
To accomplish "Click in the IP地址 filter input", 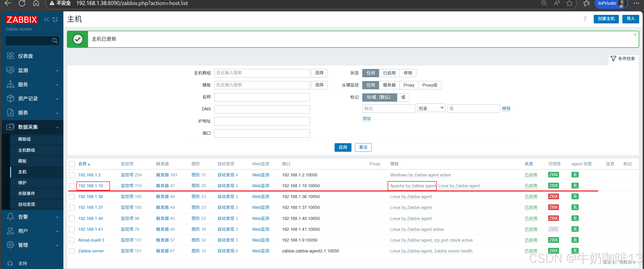I will [262, 121].
